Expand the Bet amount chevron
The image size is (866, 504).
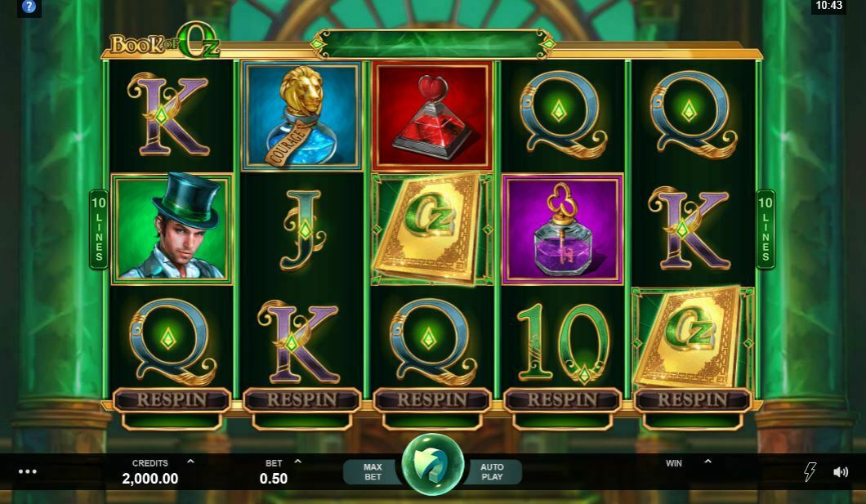297,462
